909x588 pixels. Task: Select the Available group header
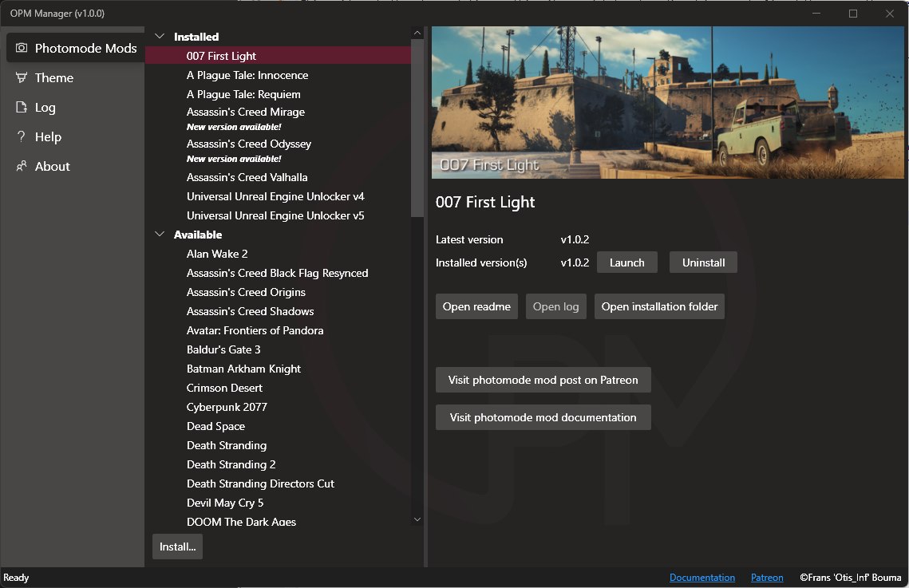(x=198, y=235)
